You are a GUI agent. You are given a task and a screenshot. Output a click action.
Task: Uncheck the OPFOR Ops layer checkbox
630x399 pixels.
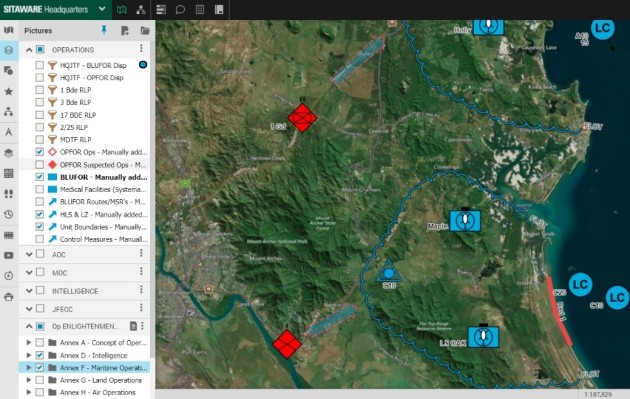coord(39,152)
